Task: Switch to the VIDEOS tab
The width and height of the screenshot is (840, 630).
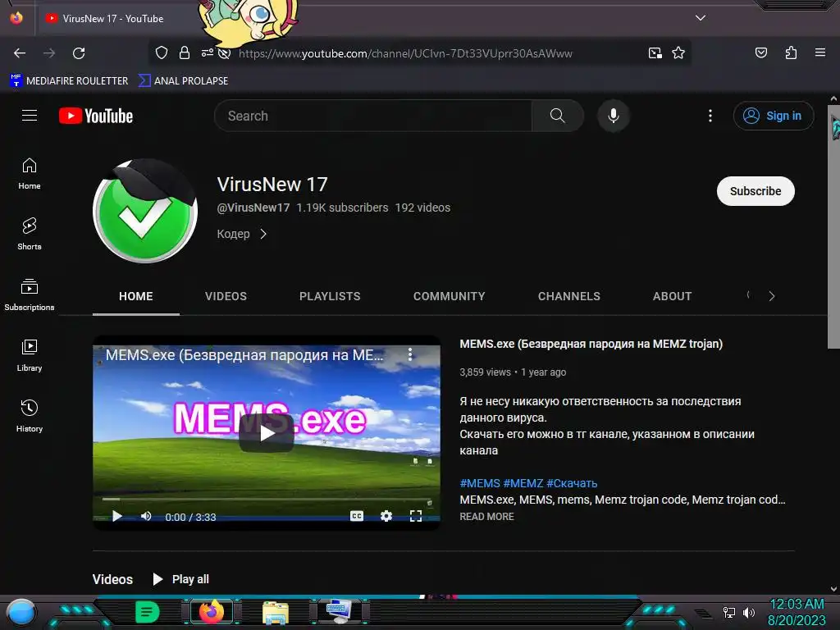Action: click(226, 296)
